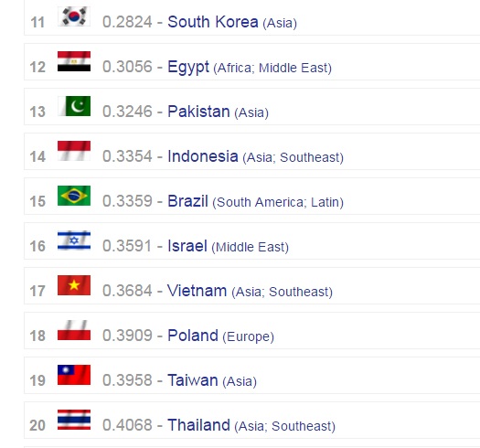Follow the Pakistan link
This screenshot has width=480, height=448.
pyautogui.click(x=198, y=112)
